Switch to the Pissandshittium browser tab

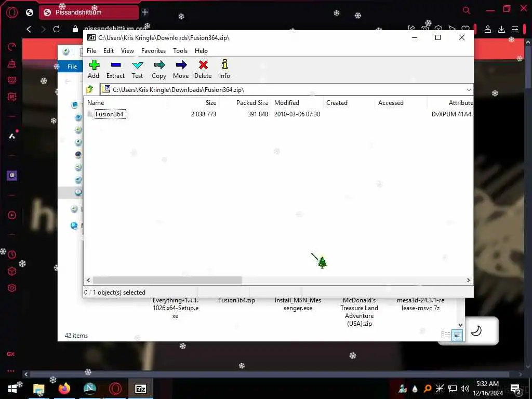[88, 12]
